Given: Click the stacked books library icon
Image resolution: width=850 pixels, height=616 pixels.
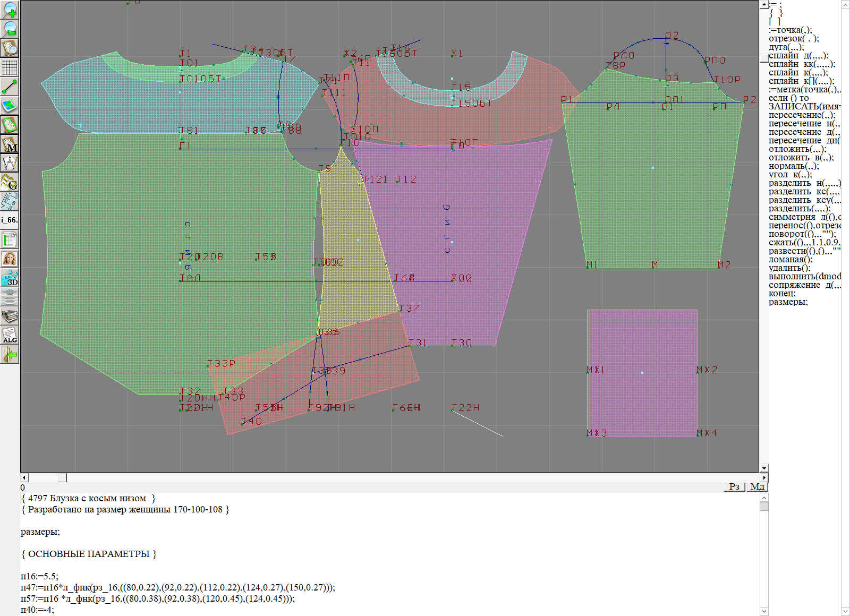Looking at the screenshot, I should point(10,316).
